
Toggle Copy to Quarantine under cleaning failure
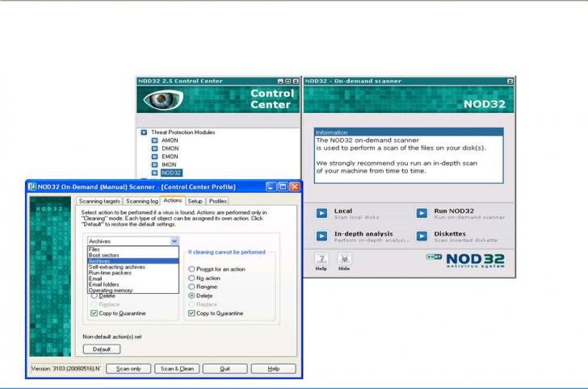click(x=191, y=313)
